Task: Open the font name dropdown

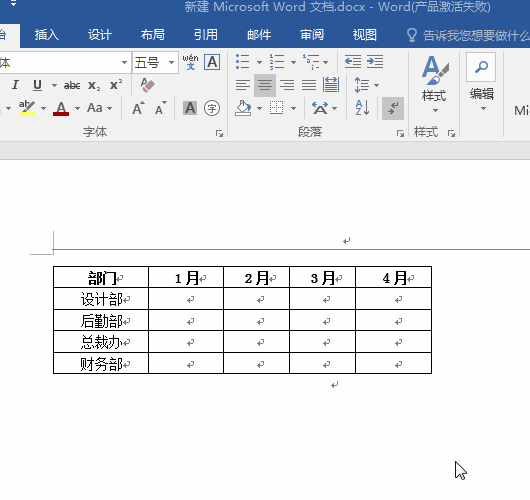Action: 124,63
